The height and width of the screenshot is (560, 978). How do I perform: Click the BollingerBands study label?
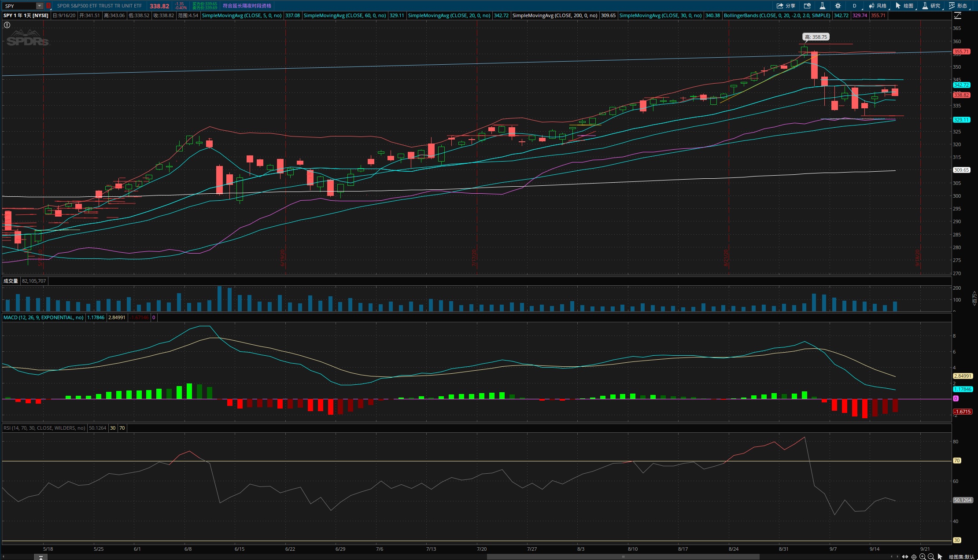click(x=777, y=15)
